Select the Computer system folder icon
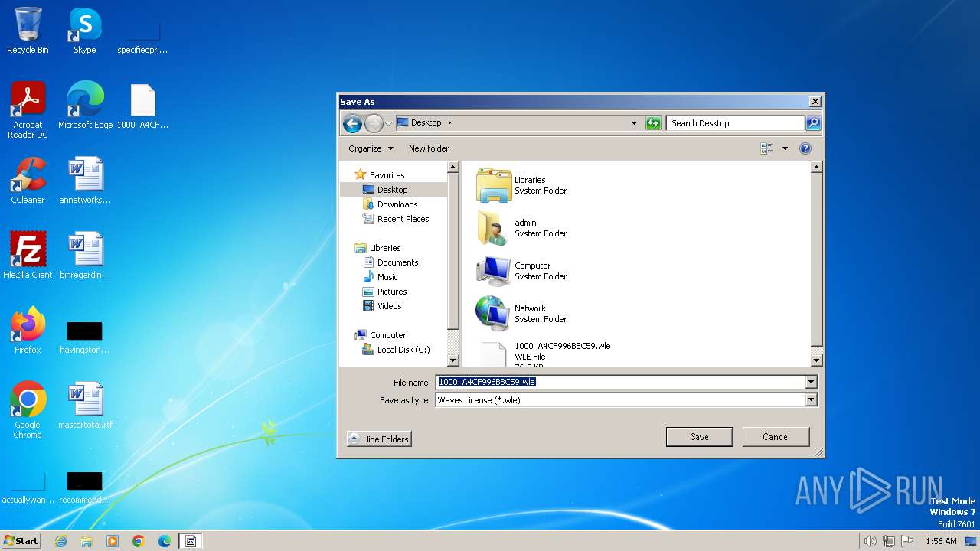 pos(494,271)
